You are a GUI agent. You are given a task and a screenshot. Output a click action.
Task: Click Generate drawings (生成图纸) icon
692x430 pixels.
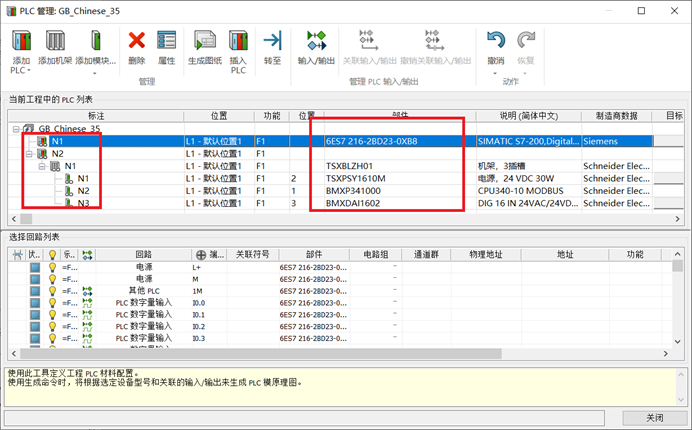pos(205,41)
